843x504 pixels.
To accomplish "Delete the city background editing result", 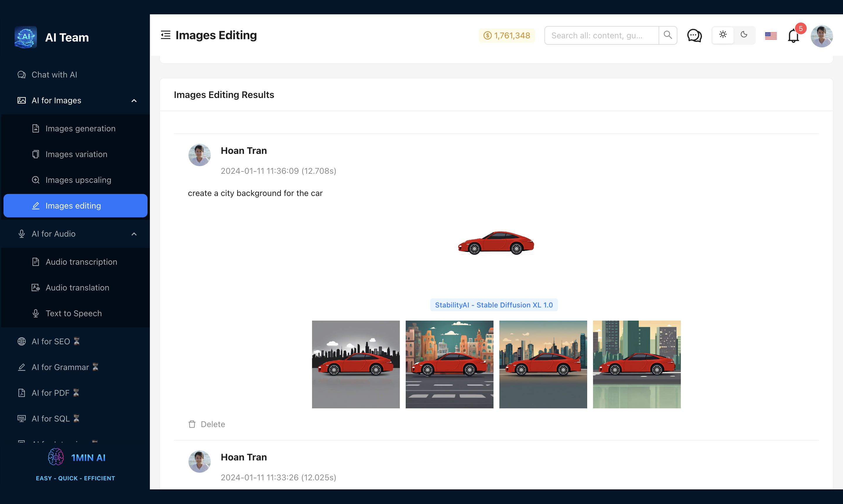I will tap(207, 424).
